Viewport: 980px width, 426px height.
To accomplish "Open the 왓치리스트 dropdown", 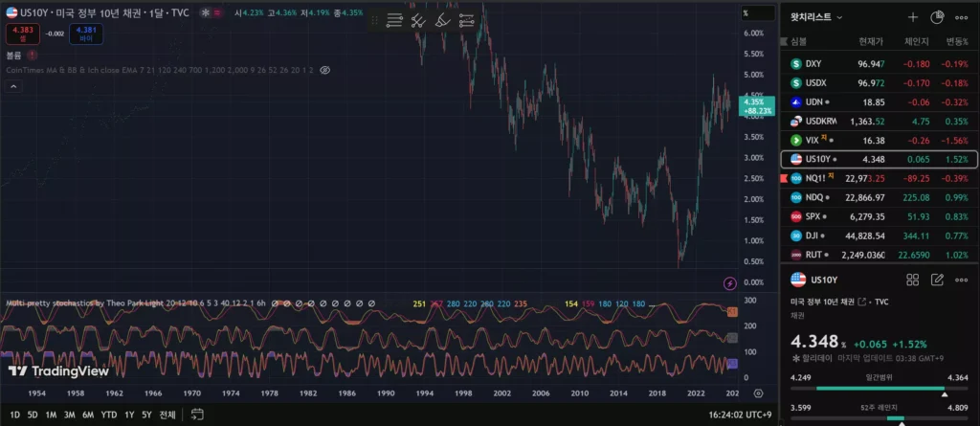I will click(817, 17).
